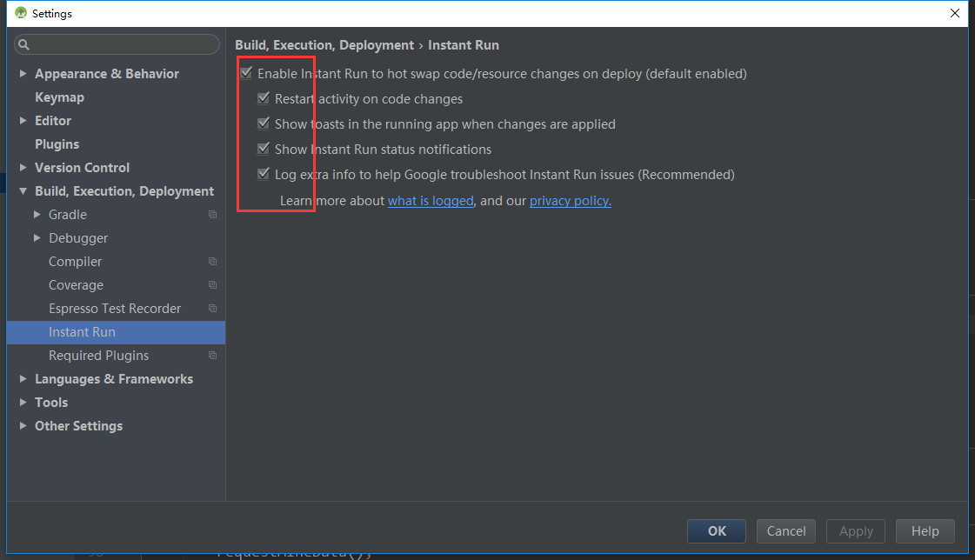Screen dimensions: 975x560
Task: Select the Version Control category label
Action: coord(82,168)
